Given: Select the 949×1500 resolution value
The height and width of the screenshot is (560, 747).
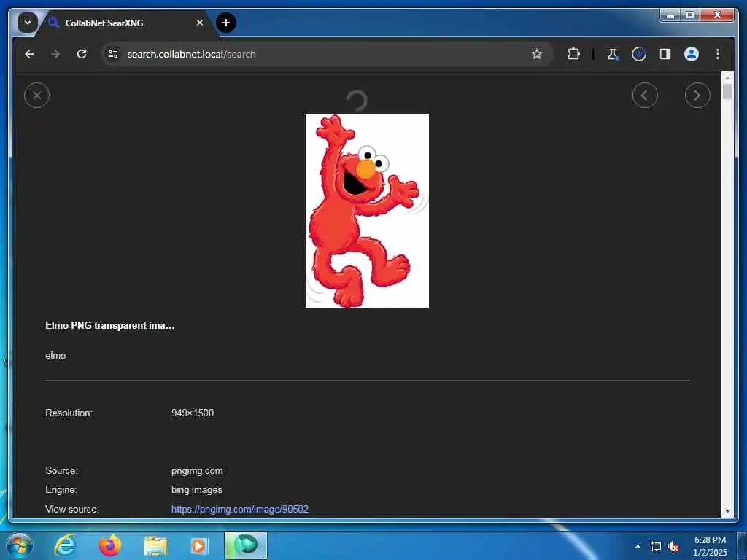Looking at the screenshot, I should [x=193, y=413].
